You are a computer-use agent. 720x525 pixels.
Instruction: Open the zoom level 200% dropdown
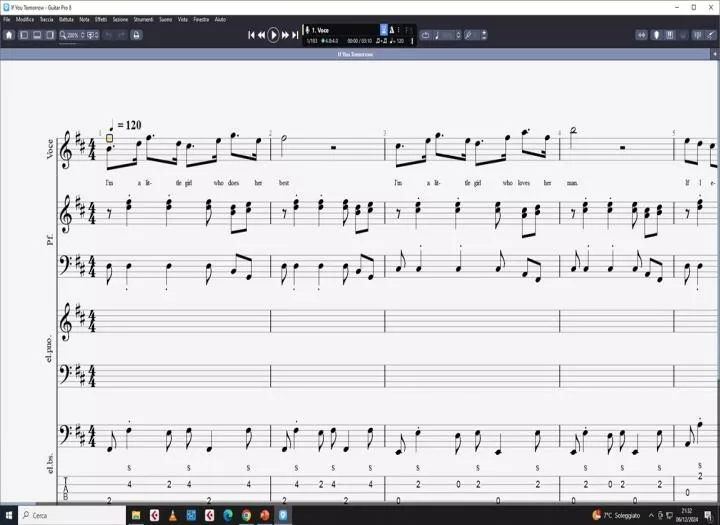coord(73,35)
